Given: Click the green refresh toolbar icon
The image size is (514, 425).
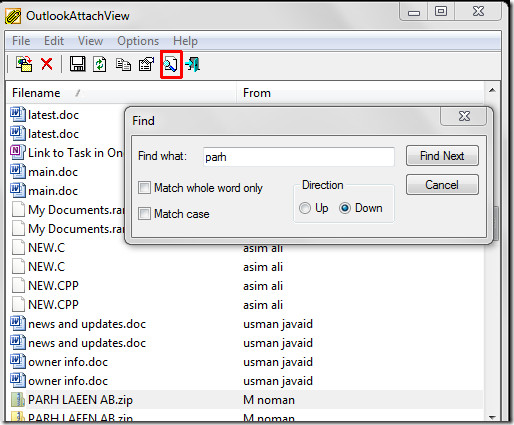Looking at the screenshot, I should [x=100, y=64].
